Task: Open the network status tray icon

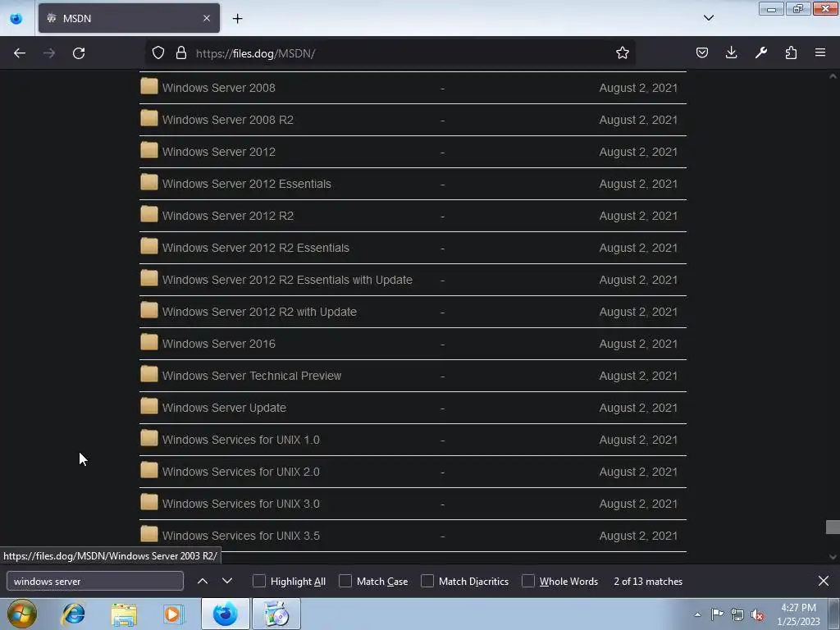Action: pos(737,615)
